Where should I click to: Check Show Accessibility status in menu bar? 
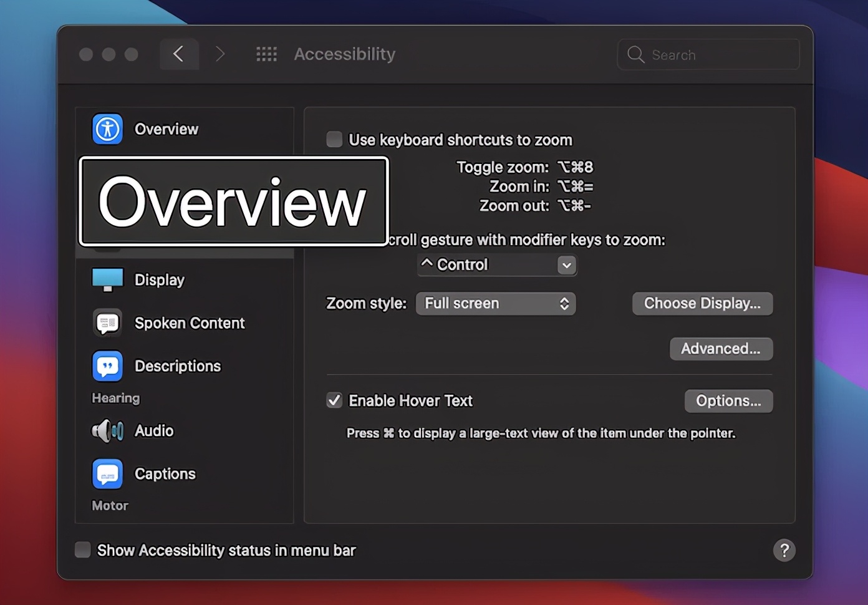pos(82,549)
